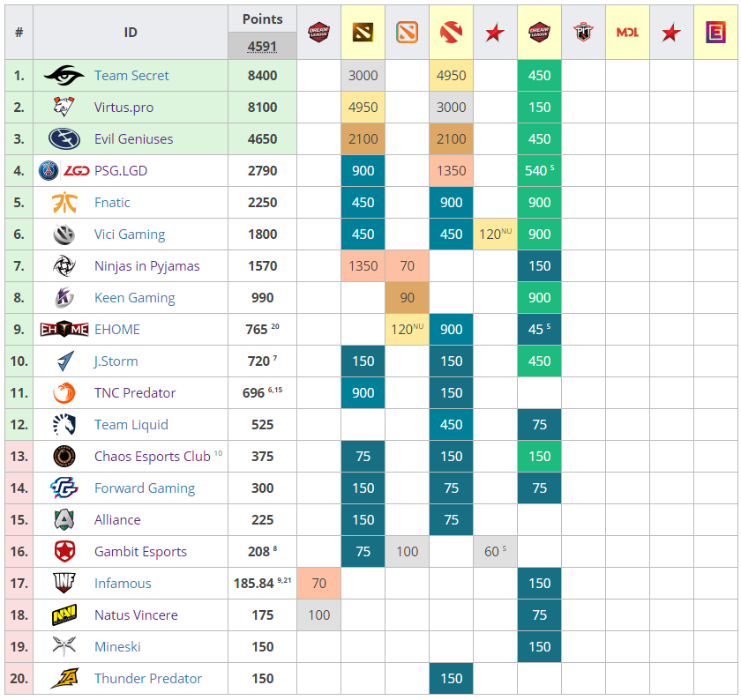741x700 pixels.
Task: Open the Team Liquid link
Action: tap(131, 424)
